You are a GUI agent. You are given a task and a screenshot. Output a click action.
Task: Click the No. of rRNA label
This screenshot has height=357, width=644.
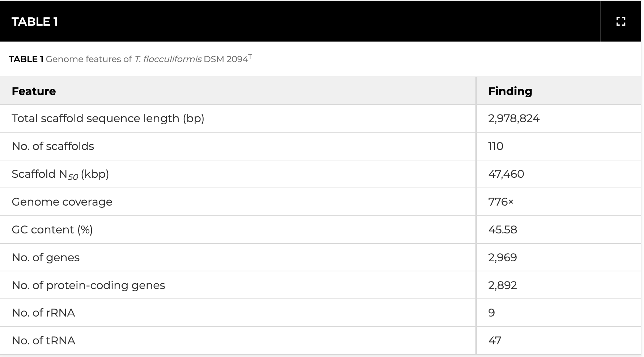[x=43, y=313]
